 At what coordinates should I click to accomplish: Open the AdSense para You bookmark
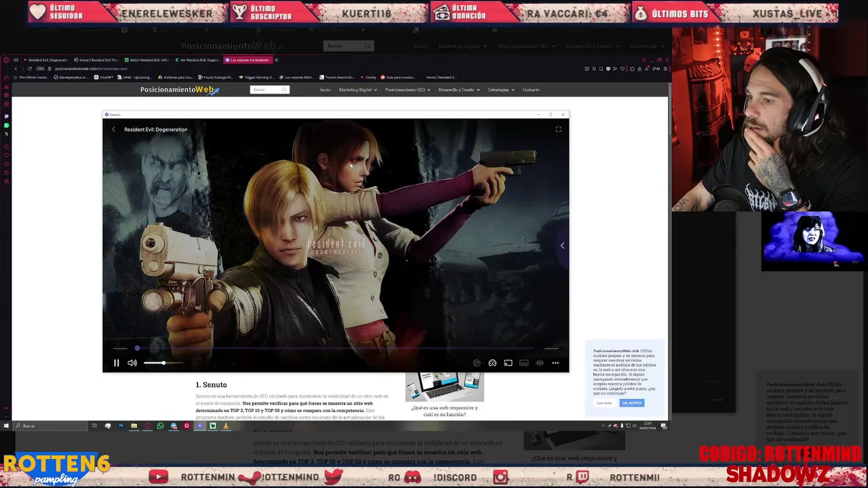(176, 77)
